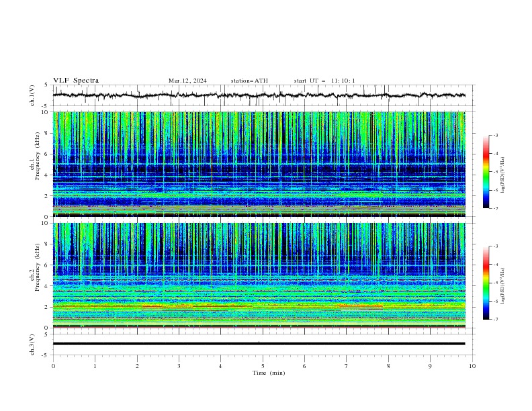Image resolution: width=532 pixels, height=411 pixels.
Task: Select the "Time (min)" axis label
Action: (x=269, y=373)
